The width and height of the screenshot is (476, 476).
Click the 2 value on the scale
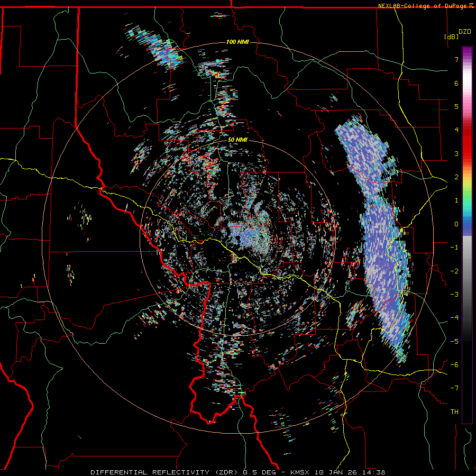(456, 177)
